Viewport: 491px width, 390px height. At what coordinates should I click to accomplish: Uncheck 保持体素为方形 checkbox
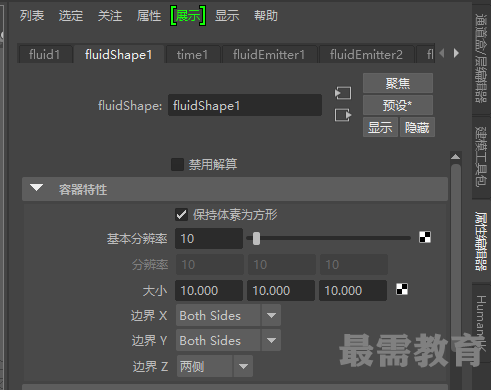pyautogui.click(x=182, y=214)
